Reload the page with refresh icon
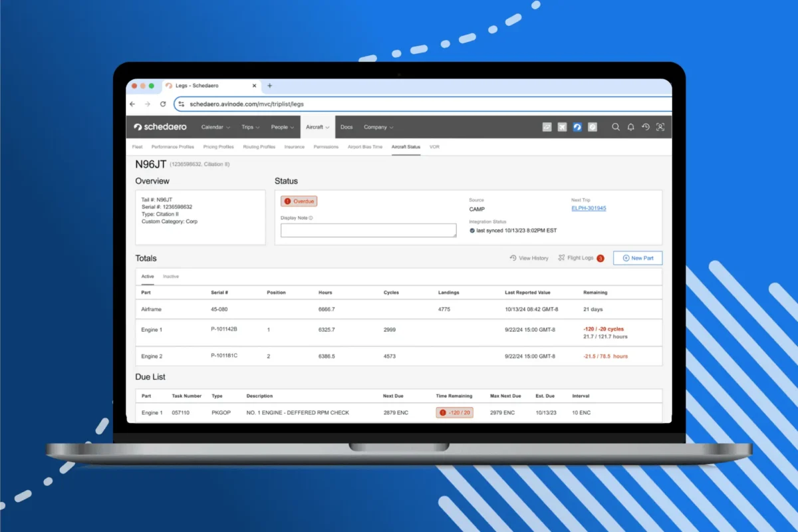Screen dimensions: 798x532 (163, 104)
